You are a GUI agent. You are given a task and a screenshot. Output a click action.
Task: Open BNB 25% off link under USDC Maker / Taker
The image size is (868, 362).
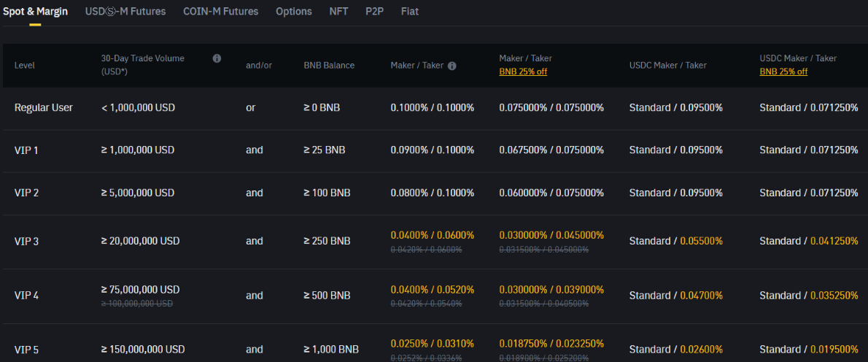click(783, 72)
